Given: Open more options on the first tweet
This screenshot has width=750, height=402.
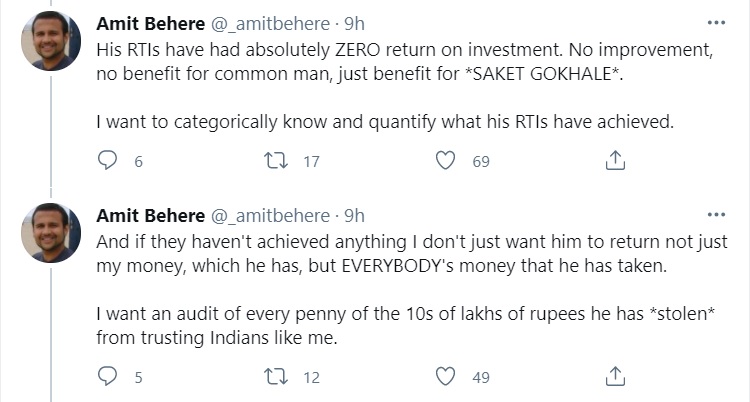Looking at the screenshot, I should pos(716,22).
